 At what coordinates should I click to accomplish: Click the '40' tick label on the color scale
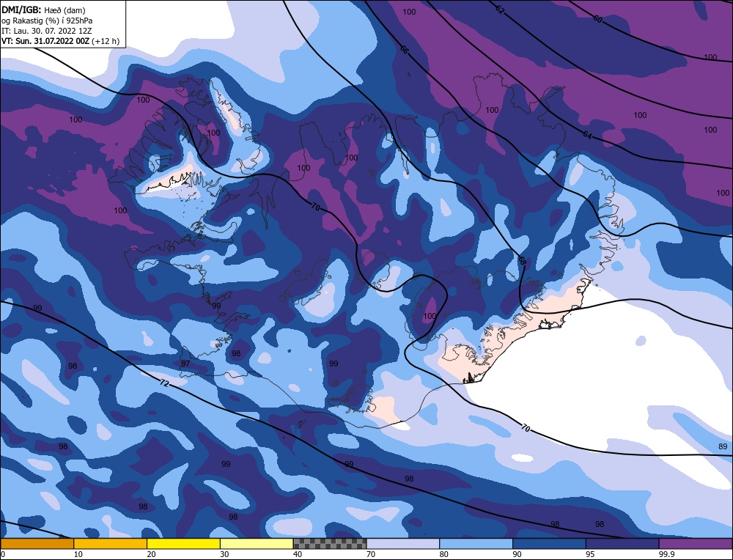point(298,554)
